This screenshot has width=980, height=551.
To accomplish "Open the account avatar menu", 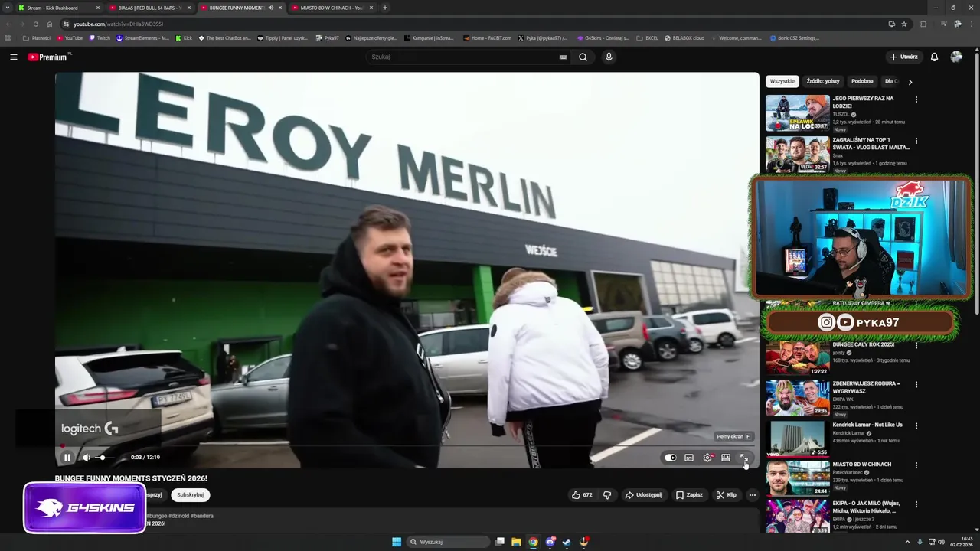I will [x=956, y=57].
